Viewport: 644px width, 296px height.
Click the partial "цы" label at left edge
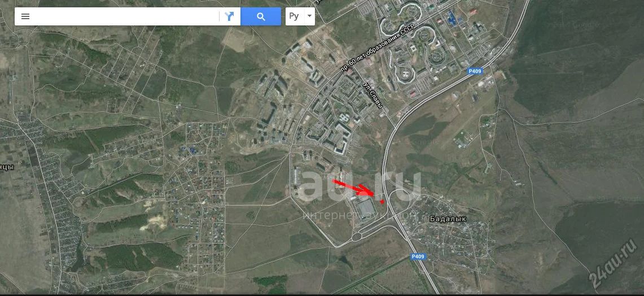7,167
